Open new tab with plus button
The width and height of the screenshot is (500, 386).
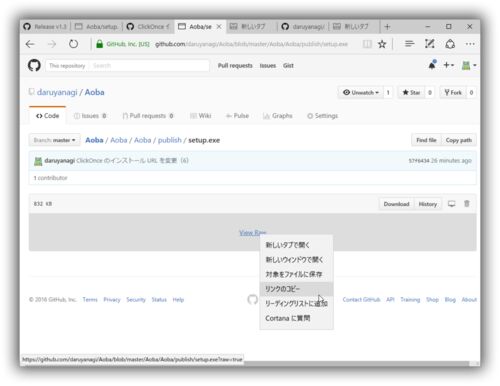(387, 27)
